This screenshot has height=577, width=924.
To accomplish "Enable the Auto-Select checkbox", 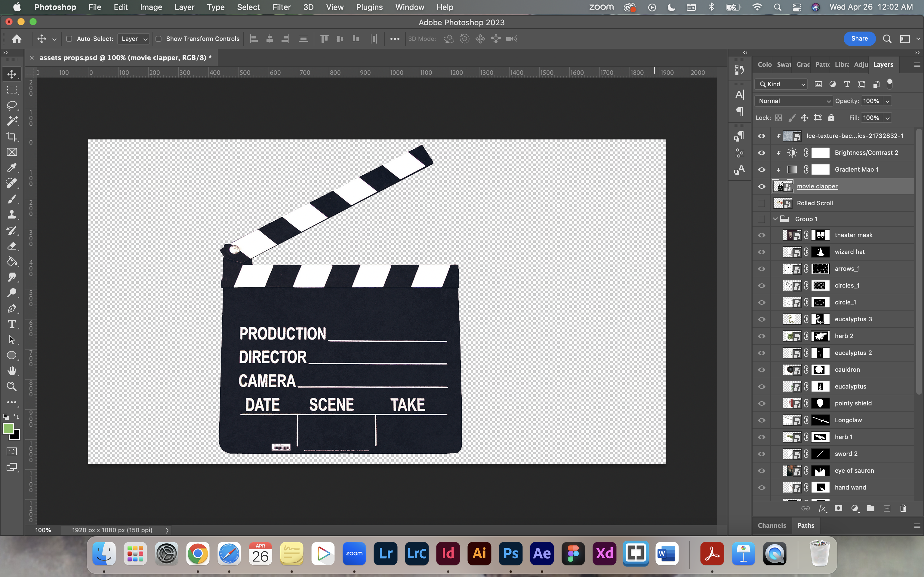I will coord(69,39).
